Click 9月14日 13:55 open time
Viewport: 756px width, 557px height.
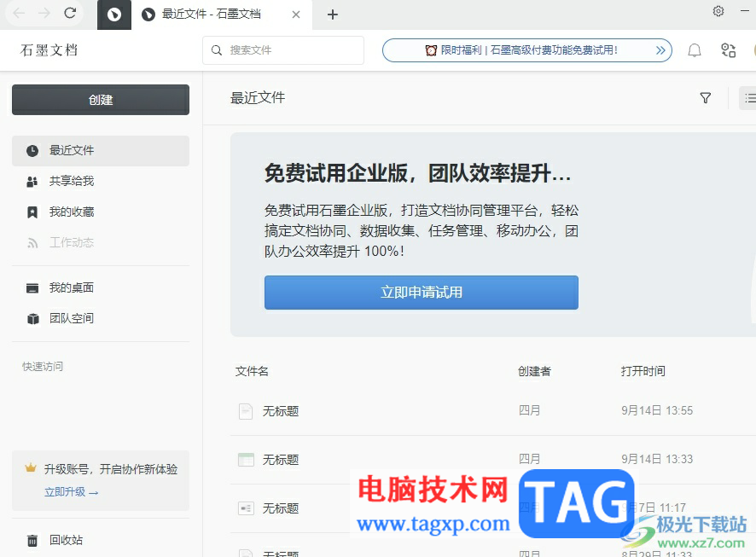(x=657, y=410)
